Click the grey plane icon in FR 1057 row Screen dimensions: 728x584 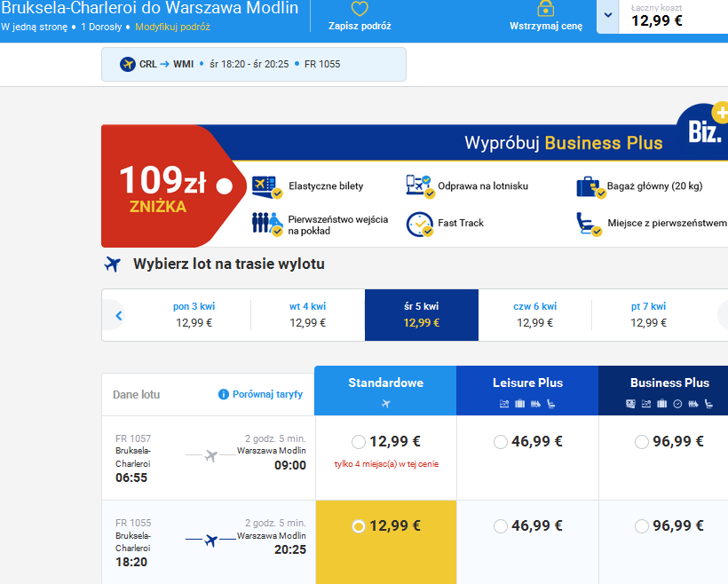point(211,456)
